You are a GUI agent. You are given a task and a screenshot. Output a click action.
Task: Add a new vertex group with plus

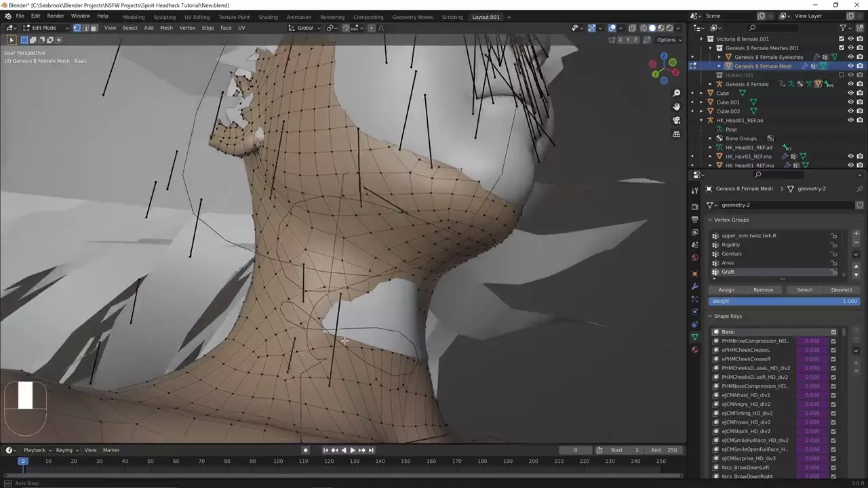[856, 234]
